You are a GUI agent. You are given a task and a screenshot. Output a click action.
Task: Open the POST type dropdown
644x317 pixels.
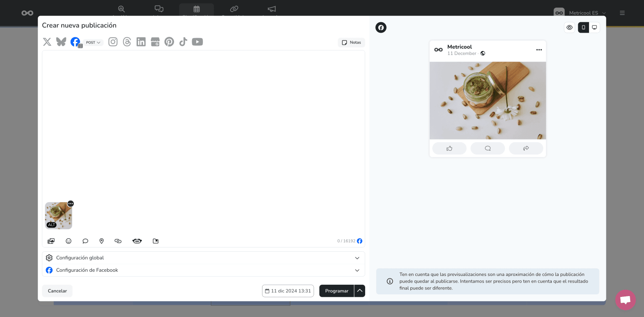point(93,42)
